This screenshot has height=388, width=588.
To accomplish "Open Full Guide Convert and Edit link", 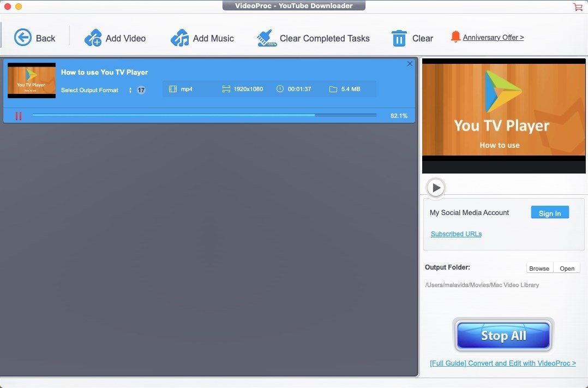I will 503,363.
